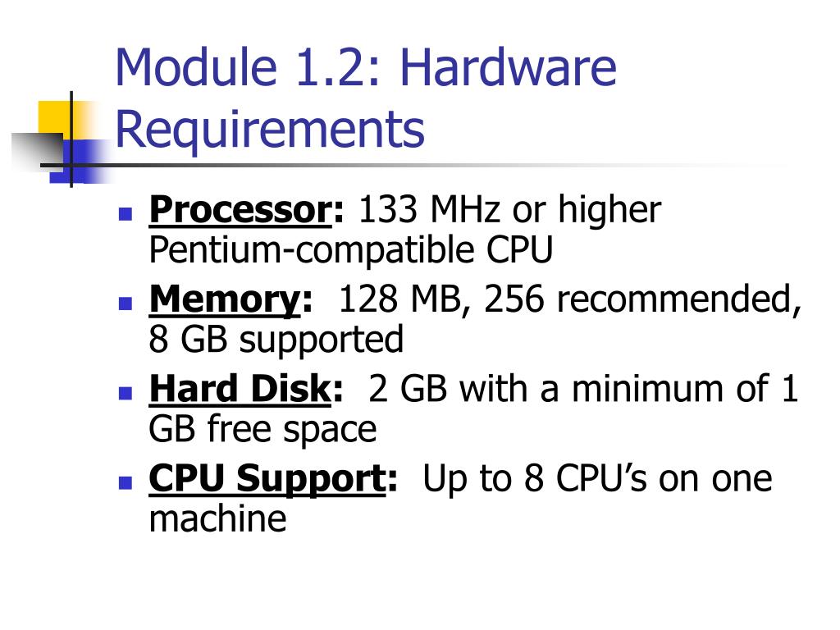Click the gray gradient square decoration
This screenshot has height=630, width=840.
pos(38,153)
